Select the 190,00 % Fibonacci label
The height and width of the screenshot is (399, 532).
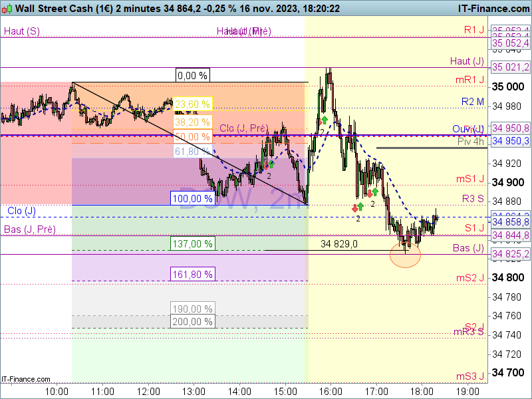click(x=192, y=309)
